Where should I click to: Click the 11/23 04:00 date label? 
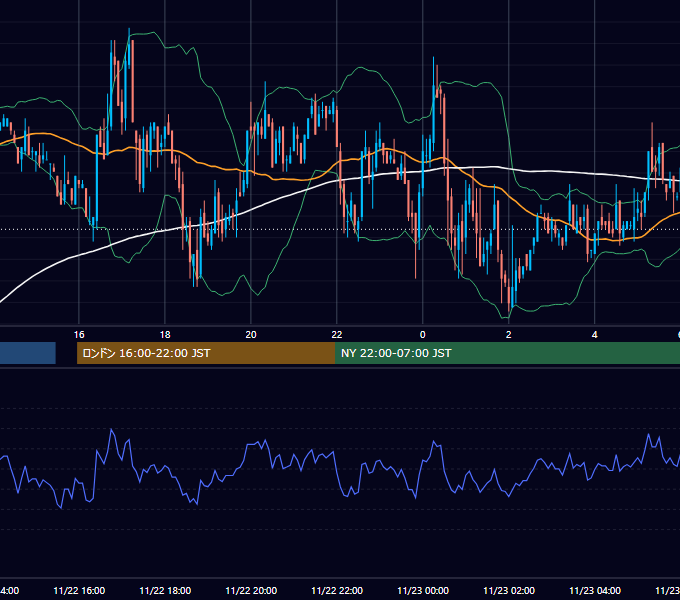(595, 591)
